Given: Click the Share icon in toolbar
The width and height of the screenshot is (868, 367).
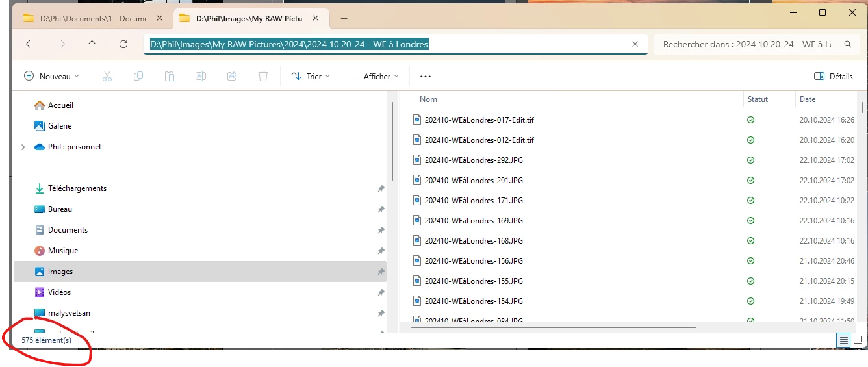Looking at the screenshot, I should point(232,76).
